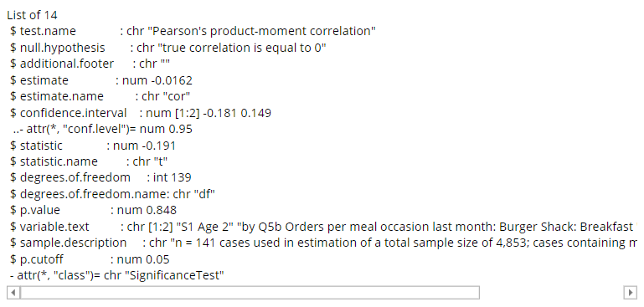Click empty scrollbar track right of thumb
Screen dimensions: 644x307
(x=551, y=293)
